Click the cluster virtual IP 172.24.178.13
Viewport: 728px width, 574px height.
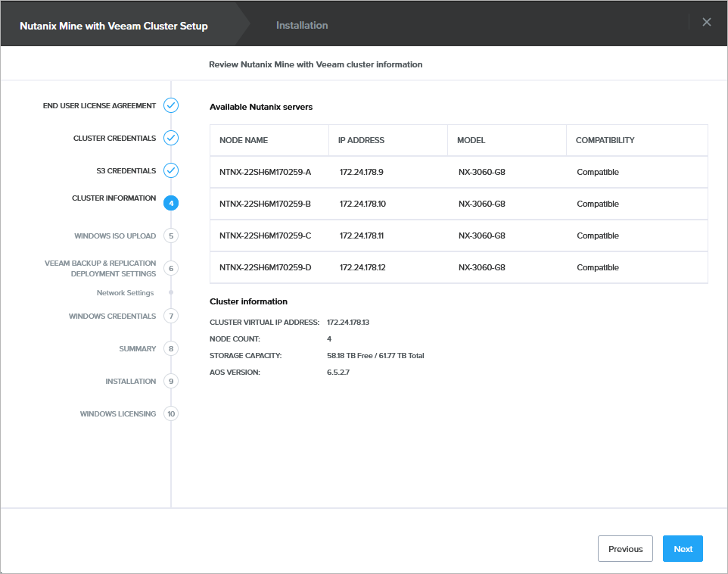[x=348, y=323]
